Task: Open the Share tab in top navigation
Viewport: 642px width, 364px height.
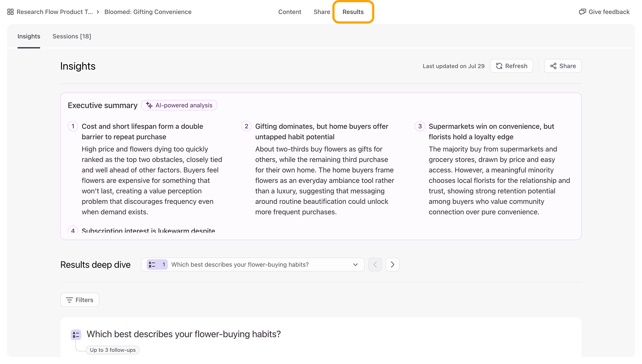Action: tap(322, 12)
